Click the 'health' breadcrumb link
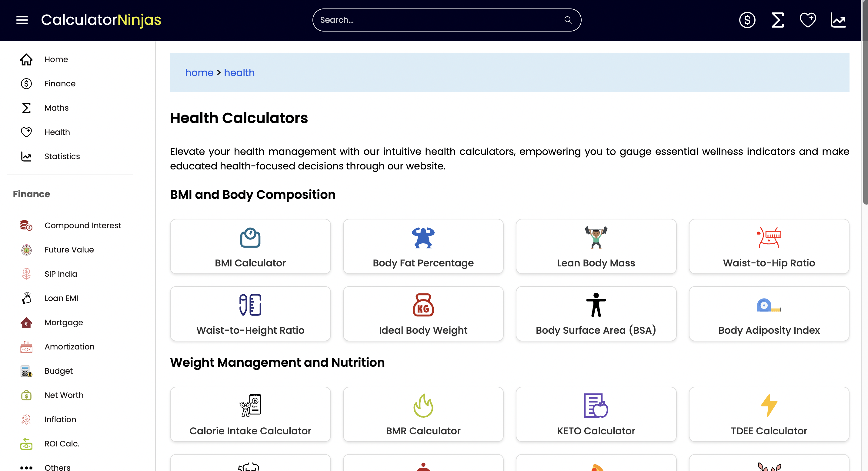This screenshot has width=868, height=471. [239, 72]
